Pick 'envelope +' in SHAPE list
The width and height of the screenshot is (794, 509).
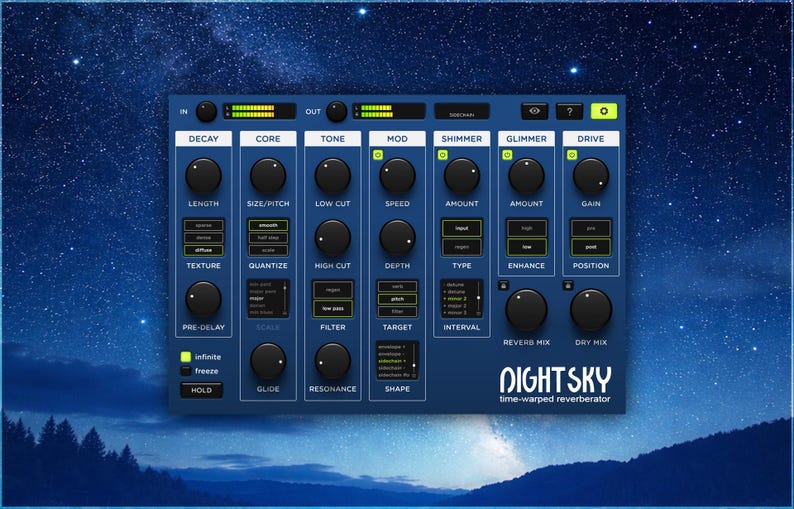(392, 347)
